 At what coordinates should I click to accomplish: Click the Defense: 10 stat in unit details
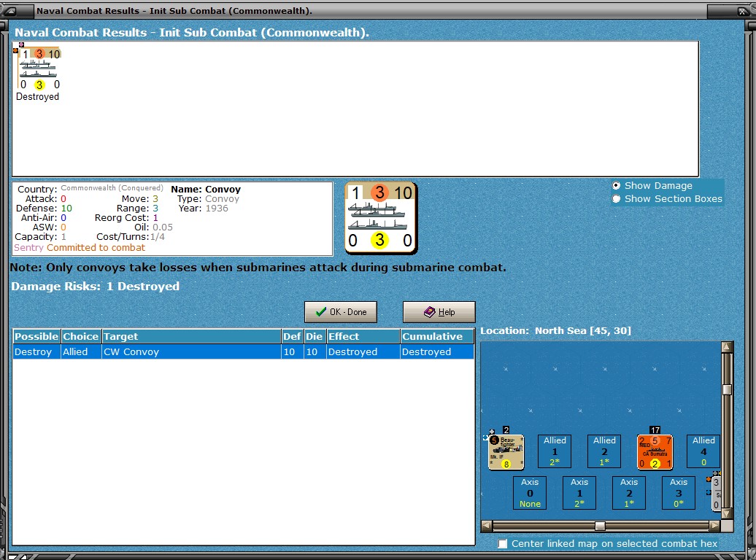point(44,209)
